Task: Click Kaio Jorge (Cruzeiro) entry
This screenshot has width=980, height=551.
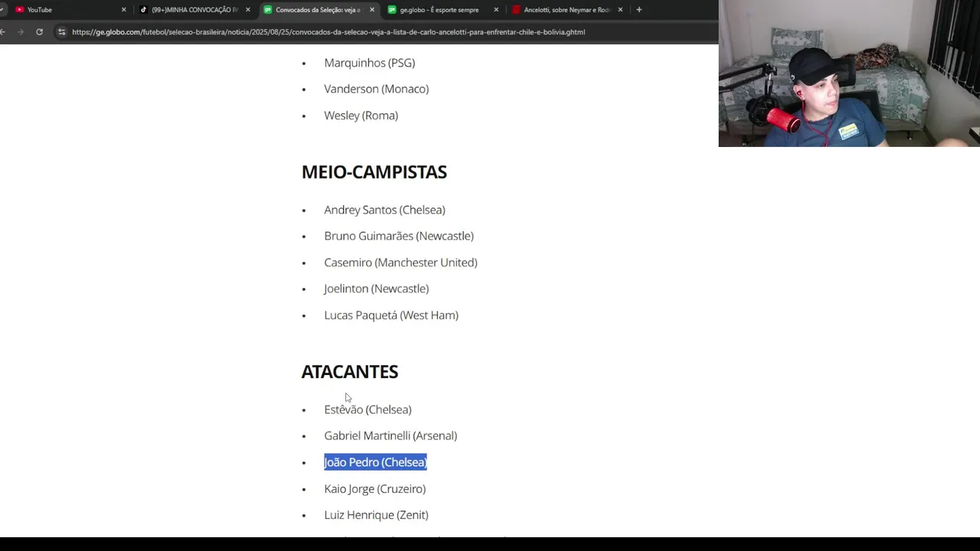Action: point(374,489)
